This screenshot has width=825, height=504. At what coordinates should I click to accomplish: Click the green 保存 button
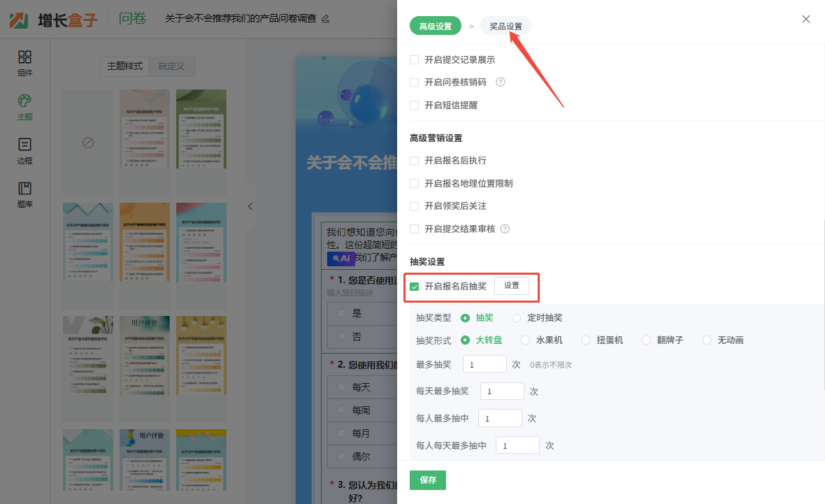[x=427, y=480]
